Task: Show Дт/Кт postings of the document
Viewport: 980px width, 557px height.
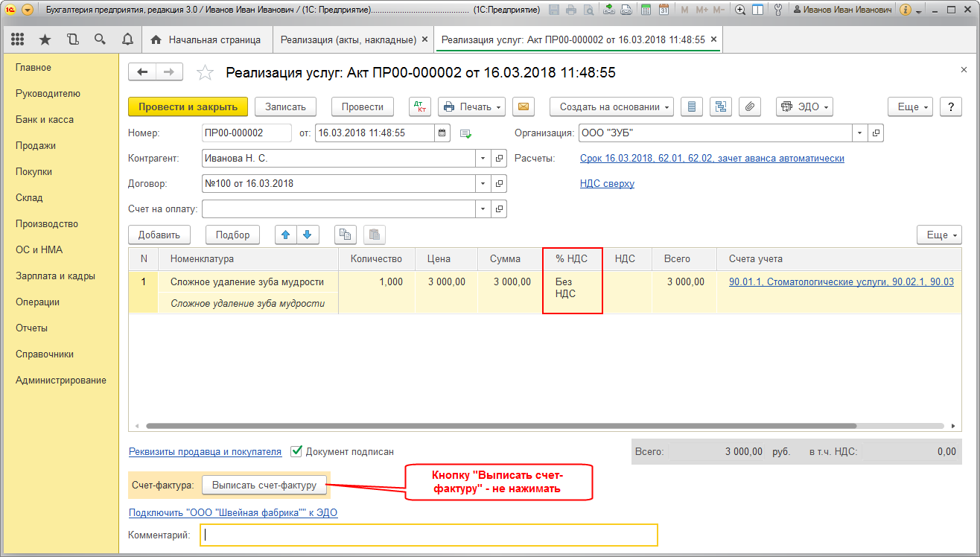Action: pos(420,106)
